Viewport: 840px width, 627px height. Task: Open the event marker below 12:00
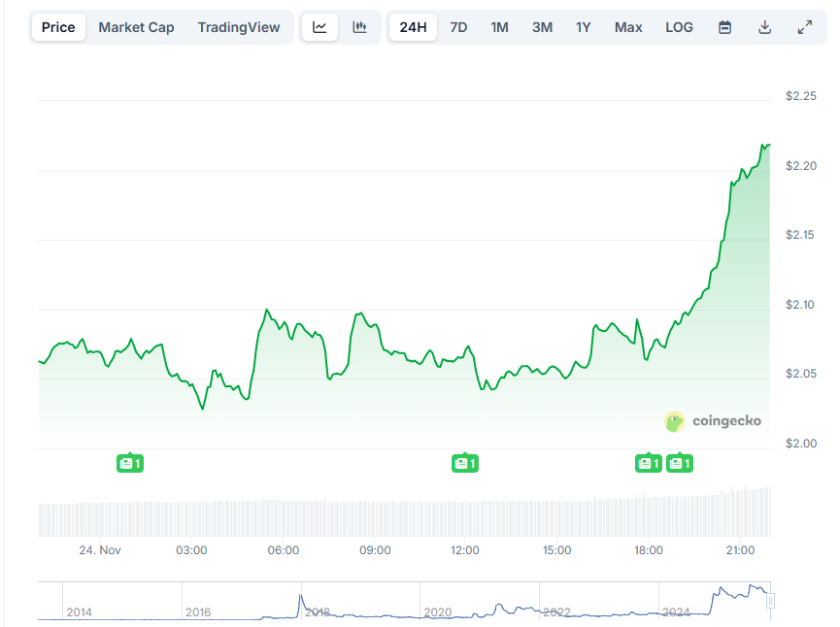[465, 463]
